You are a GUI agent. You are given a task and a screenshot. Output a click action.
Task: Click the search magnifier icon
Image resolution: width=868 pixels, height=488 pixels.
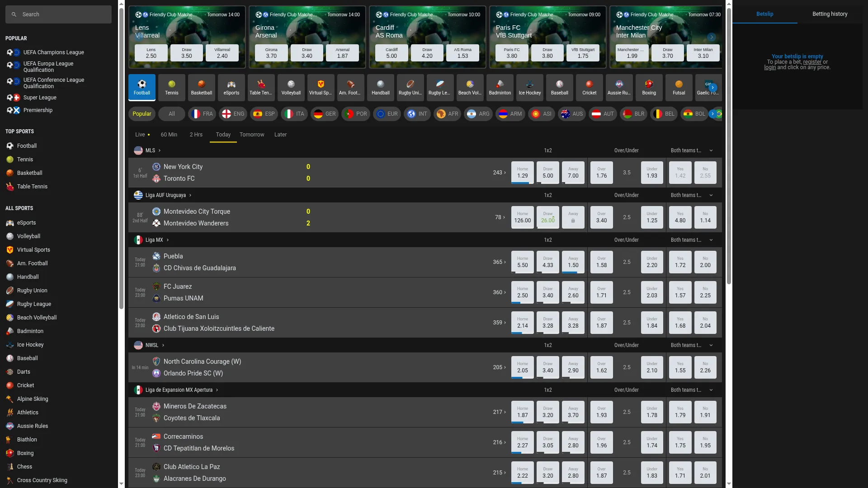pos(14,14)
